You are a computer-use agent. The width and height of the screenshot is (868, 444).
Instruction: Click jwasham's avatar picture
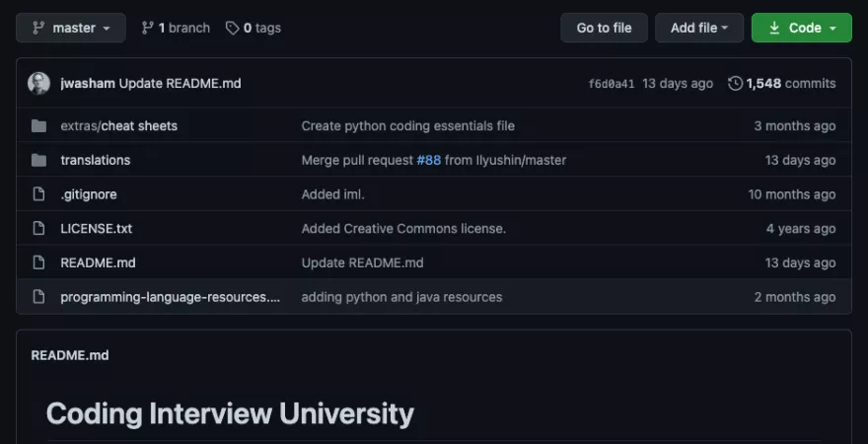tap(38, 84)
